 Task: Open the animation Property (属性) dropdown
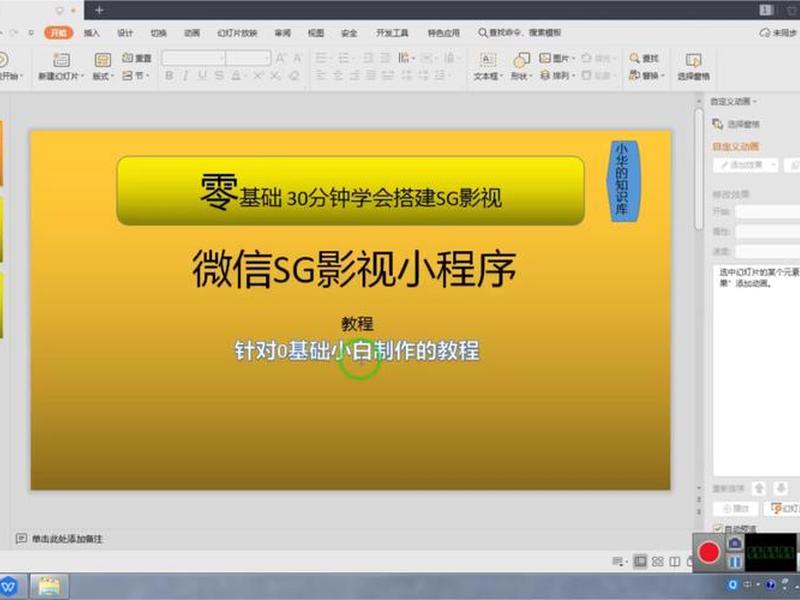point(767,232)
